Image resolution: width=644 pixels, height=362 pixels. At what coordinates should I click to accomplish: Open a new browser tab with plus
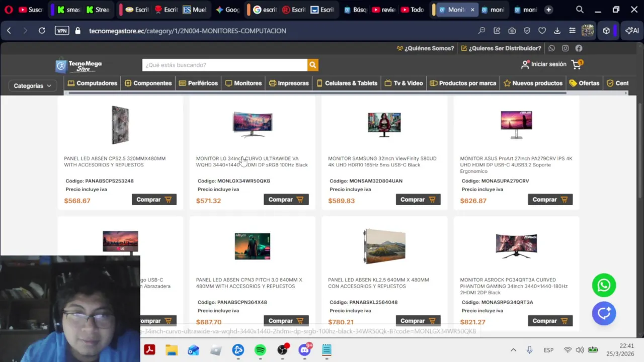tap(548, 10)
